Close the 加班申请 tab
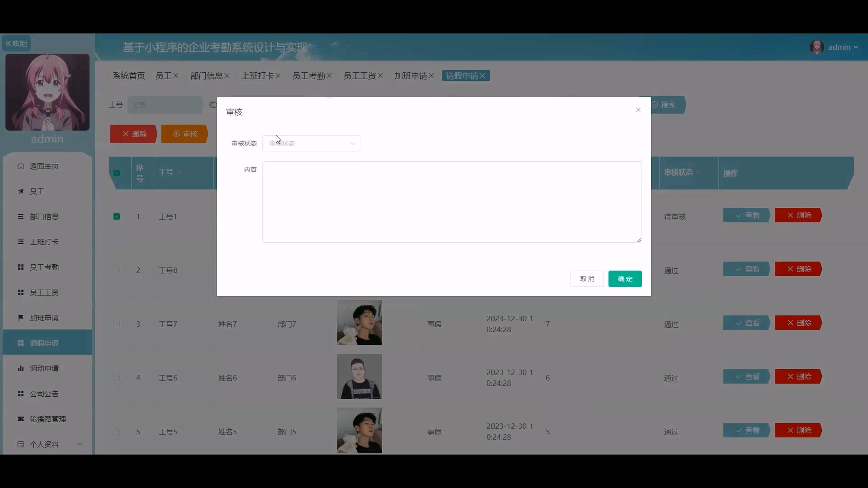The width and height of the screenshot is (868, 488). [431, 76]
